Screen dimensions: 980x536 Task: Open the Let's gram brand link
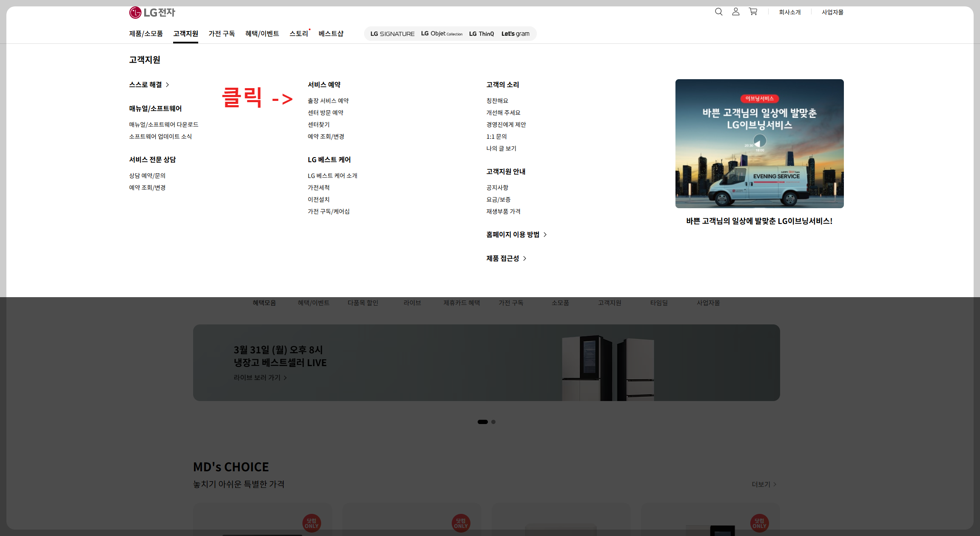[516, 34]
